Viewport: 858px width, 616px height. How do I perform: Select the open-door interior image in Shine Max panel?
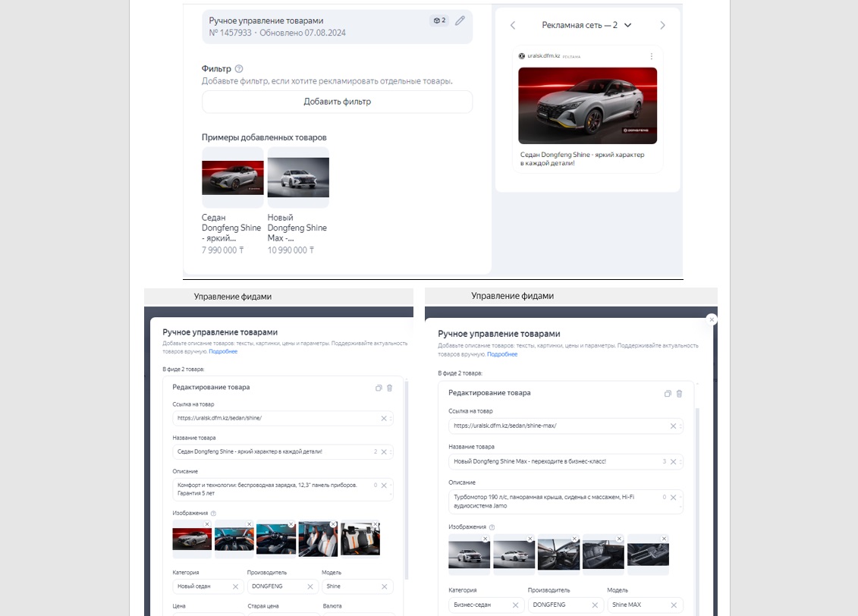point(558,554)
